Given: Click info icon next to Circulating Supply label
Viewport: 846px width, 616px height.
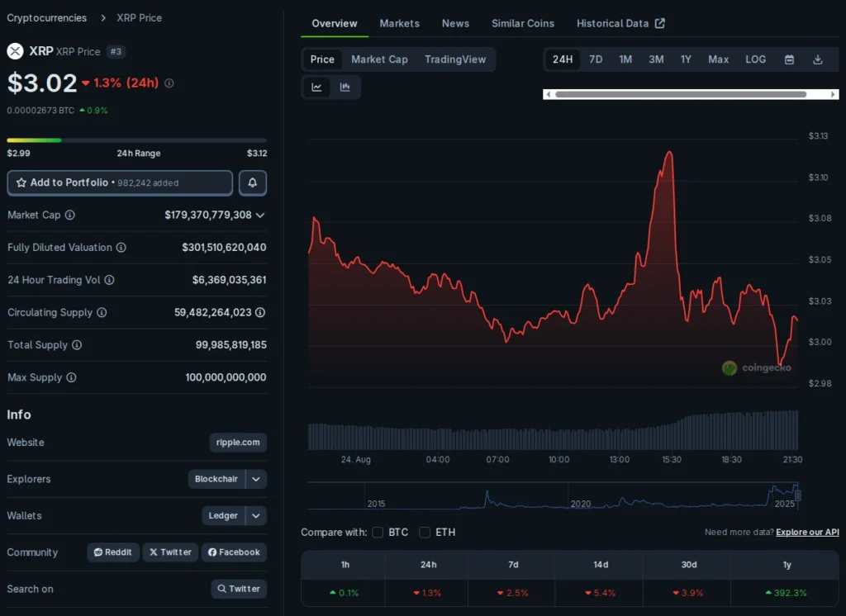Looking at the screenshot, I should click(102, 312).
